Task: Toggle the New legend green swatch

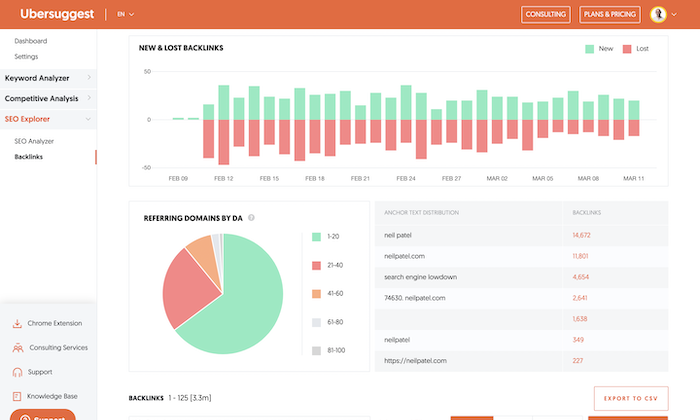Action: pos(589,49)
